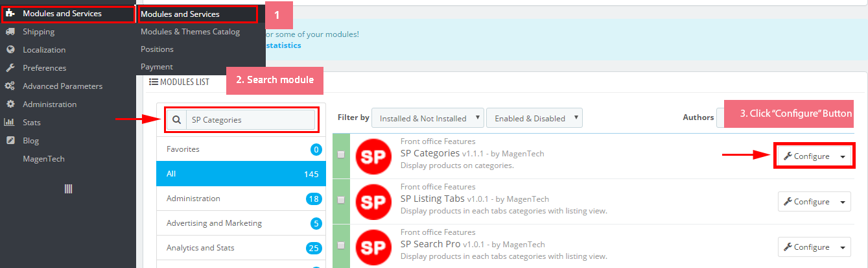Tick the SP Search Pro module checkbox
The width and height of the screenshot is (868, 268).
point(341,245)
